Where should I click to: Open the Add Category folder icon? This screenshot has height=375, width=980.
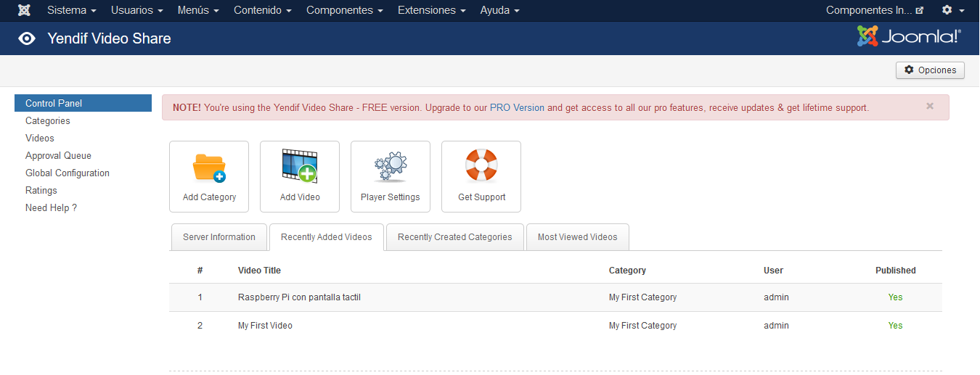pos(209,168)
